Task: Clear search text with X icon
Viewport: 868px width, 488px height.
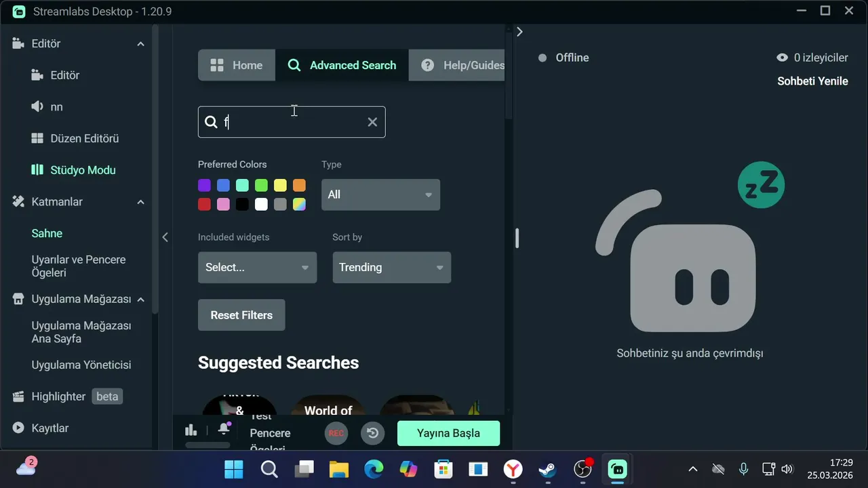Action: 372,122
